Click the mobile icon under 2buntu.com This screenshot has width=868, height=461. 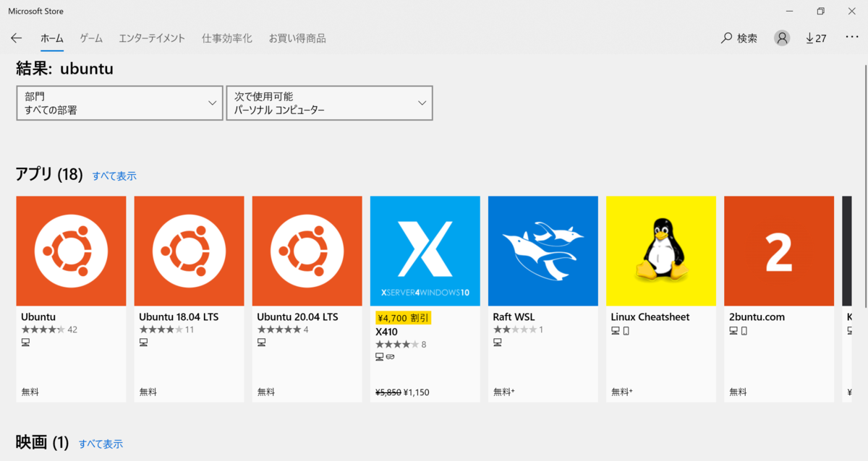(x=744, y=331)
